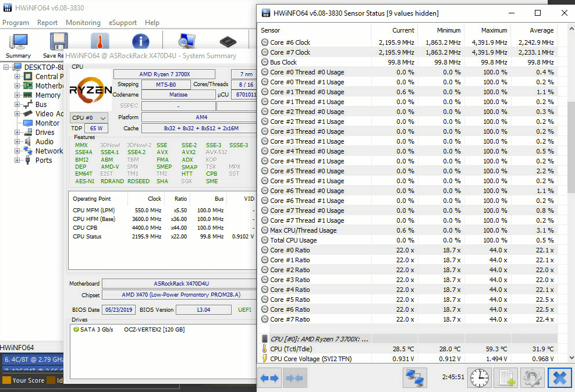575x392 pixels.
Task: Expand the Bus tree node
Action: (x=17, y=105)
